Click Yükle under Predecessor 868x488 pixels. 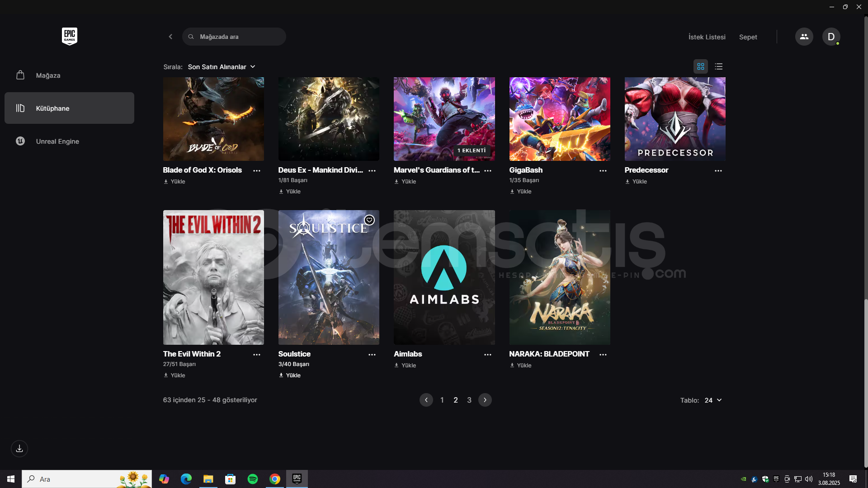(636, 182)
